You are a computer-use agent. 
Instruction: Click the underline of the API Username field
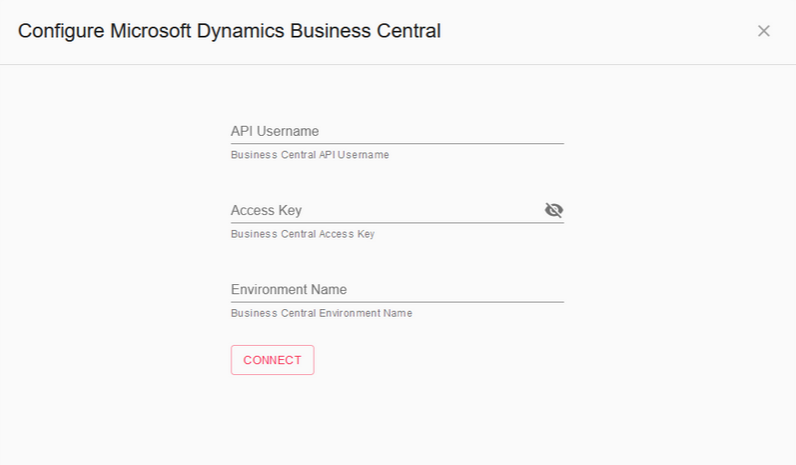397,143
